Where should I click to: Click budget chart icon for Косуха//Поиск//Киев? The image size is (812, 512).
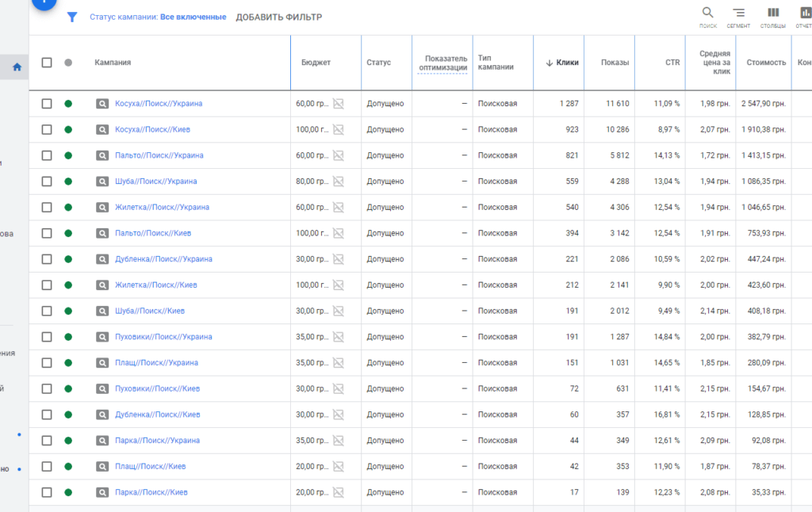(x=338, y=129)
